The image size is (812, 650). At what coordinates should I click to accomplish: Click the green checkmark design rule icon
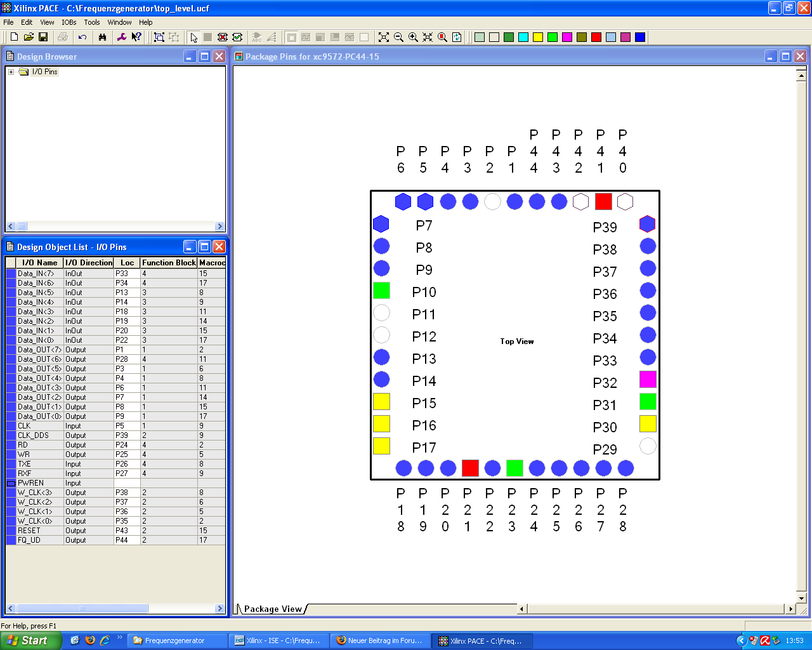[x=237, y=37]
